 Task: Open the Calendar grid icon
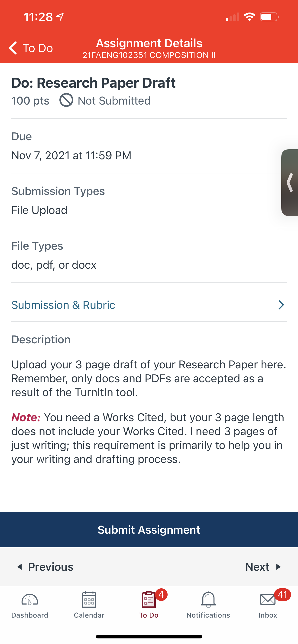(x=89, y=599)
